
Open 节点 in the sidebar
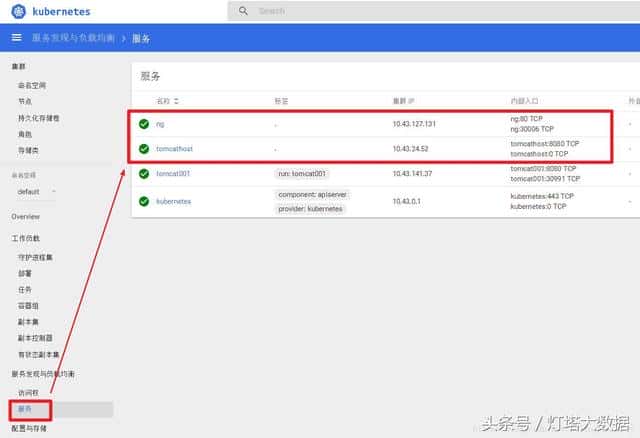pyautogui.click(x=25, y=101)
